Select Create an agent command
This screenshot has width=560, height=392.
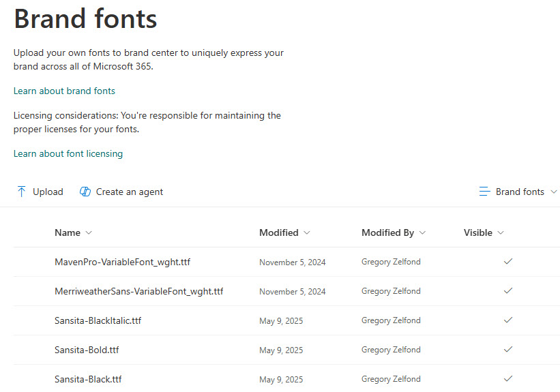coord(129,192)
